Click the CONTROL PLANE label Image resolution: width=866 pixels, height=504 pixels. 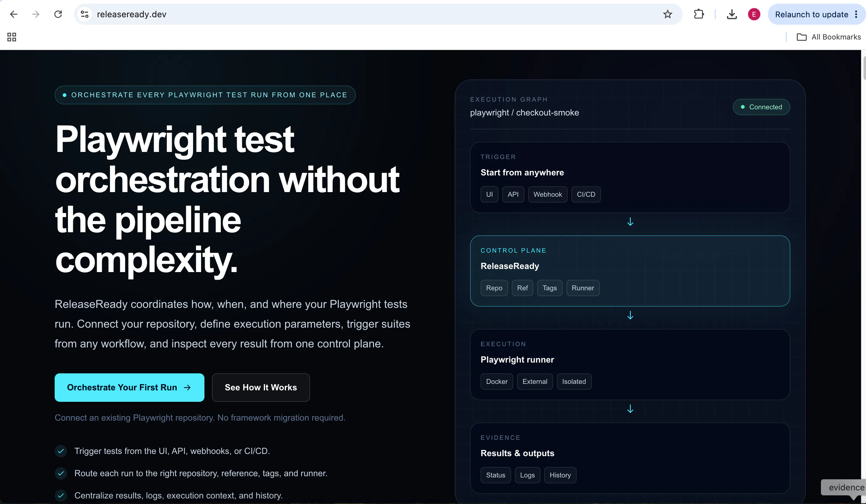point(513,250)
